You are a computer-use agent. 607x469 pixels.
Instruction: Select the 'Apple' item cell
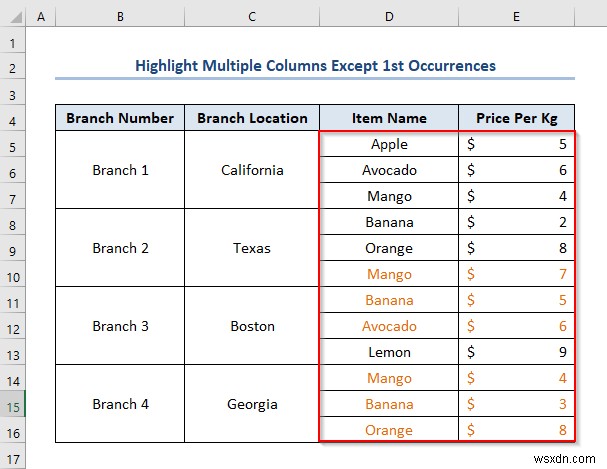point(389,144)
